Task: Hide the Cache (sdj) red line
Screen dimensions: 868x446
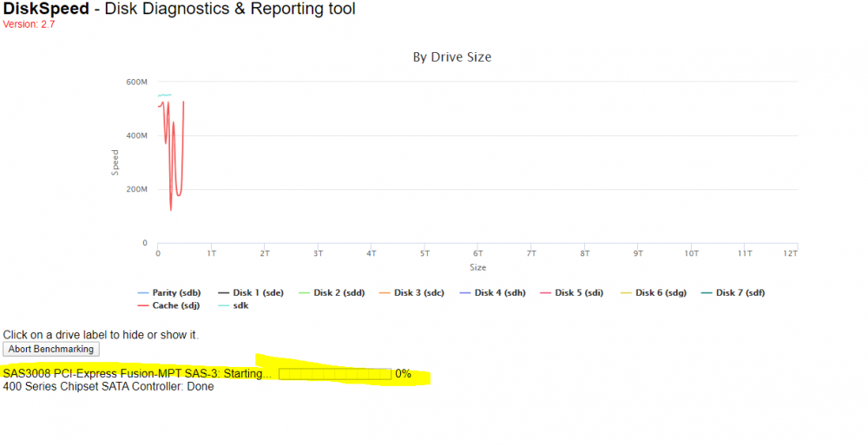Action: (168, 305)
